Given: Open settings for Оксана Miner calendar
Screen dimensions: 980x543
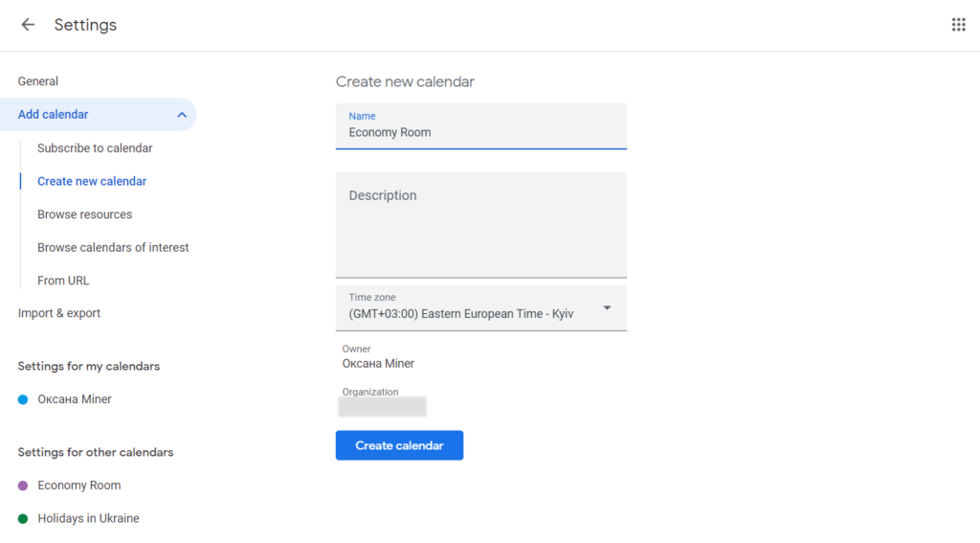Looking at the screenshot, I should [x=75, y=399].
